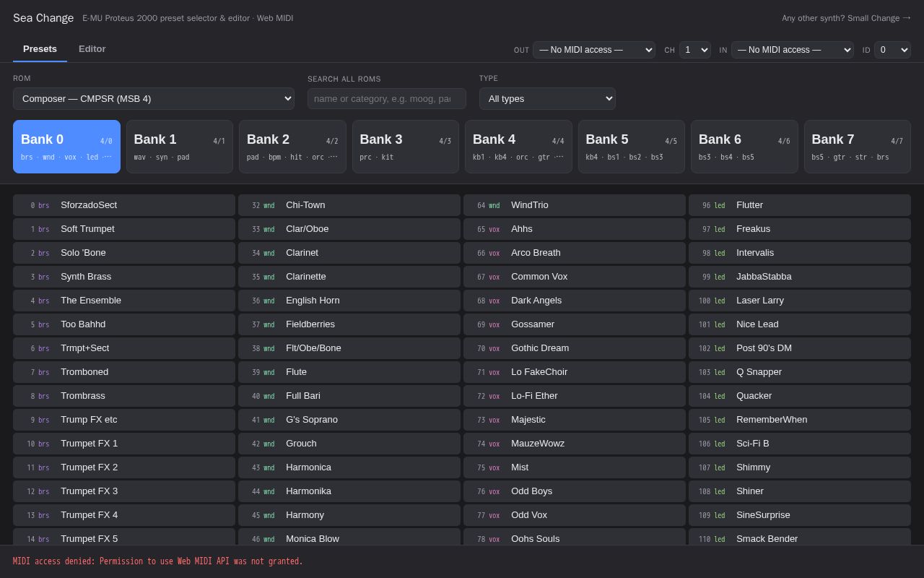Select Bank 2 card

(292, 147)
